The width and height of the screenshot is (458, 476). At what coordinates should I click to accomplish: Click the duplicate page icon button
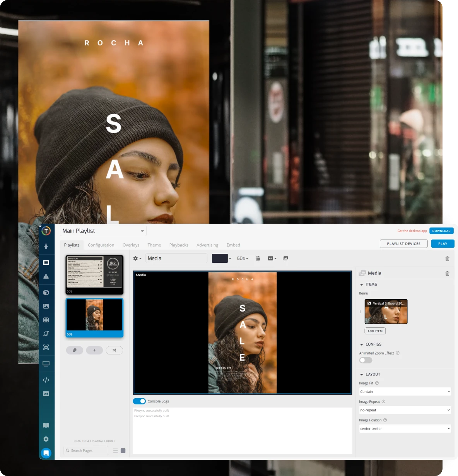point(75,350)
